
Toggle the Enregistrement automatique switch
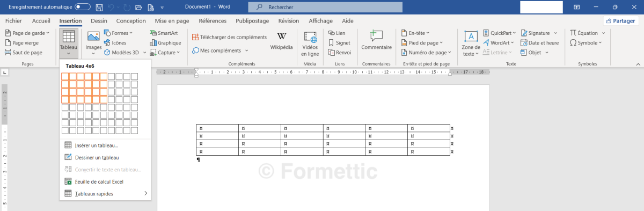click(x=83, y=7)
